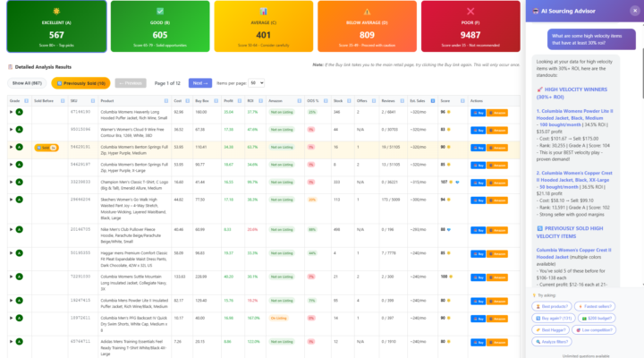Expand Benton Springs Hyper Purple Medium row
The height and width of the screenshot is (358, 644).
11,147
